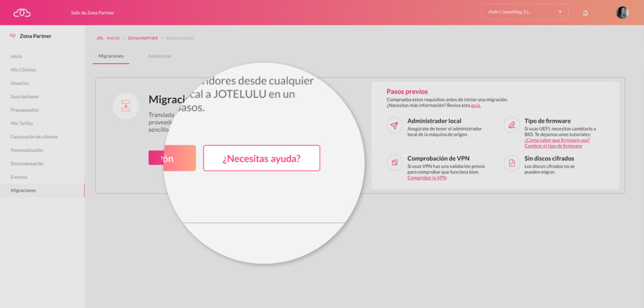Open Mis Clientes in the sidebar

[23, 70]
